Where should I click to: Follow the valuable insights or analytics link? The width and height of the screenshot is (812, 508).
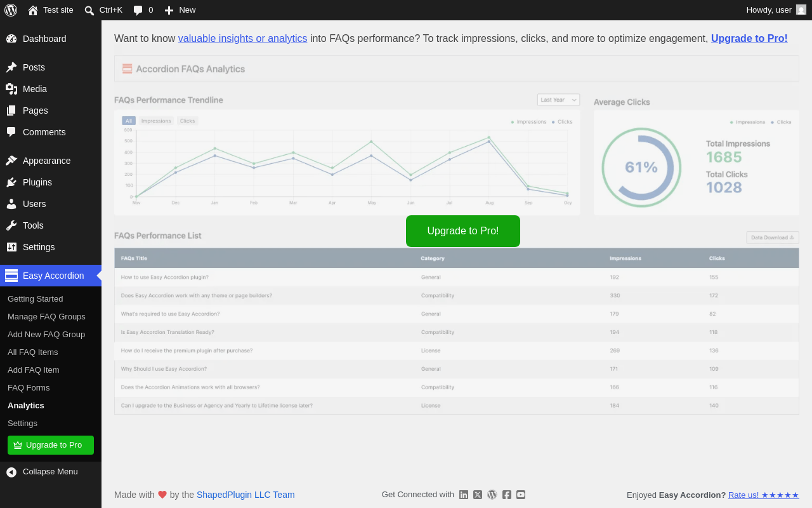tap(242, 38)
